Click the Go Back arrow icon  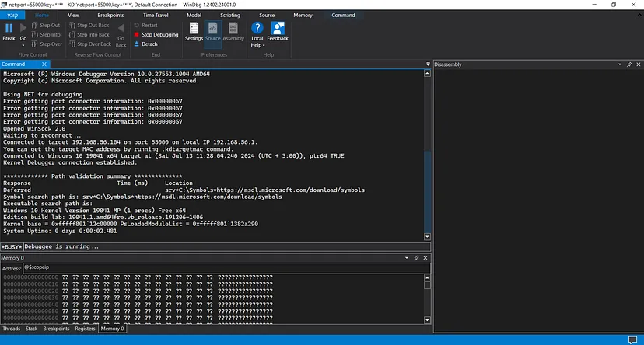tap(121, 28)
